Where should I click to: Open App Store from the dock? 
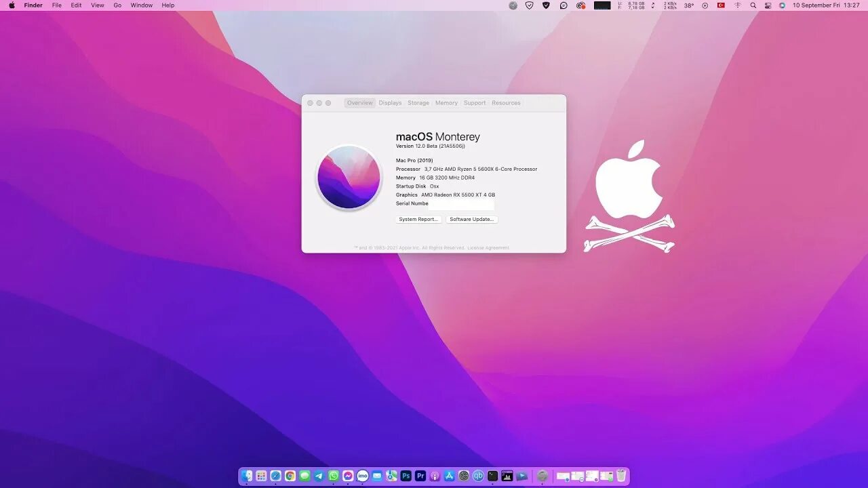pyautogui.click(x=450, y=476)
